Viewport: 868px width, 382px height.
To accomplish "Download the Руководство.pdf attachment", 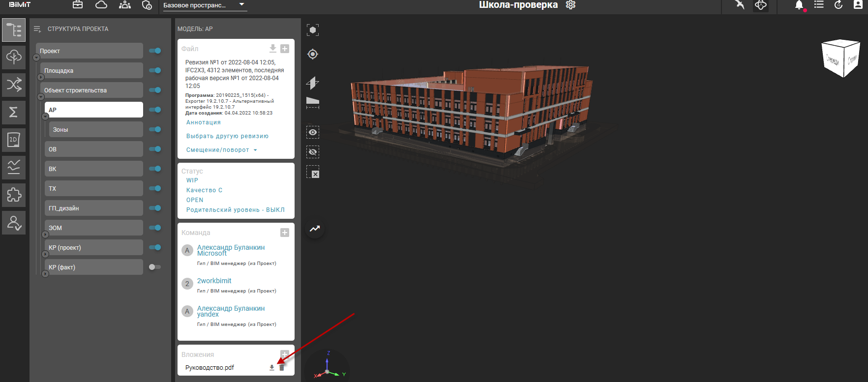I will tap(271, 368).
